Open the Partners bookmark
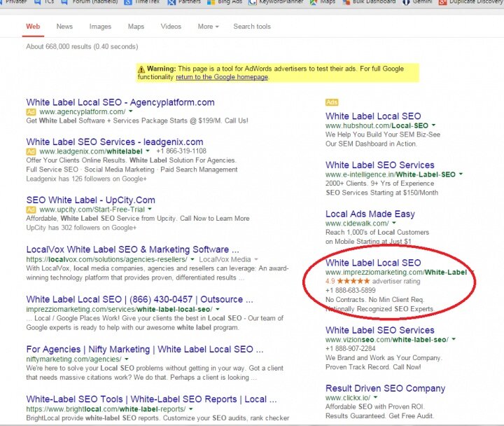Viewport: 504px width, 426px height. [184, 2]
